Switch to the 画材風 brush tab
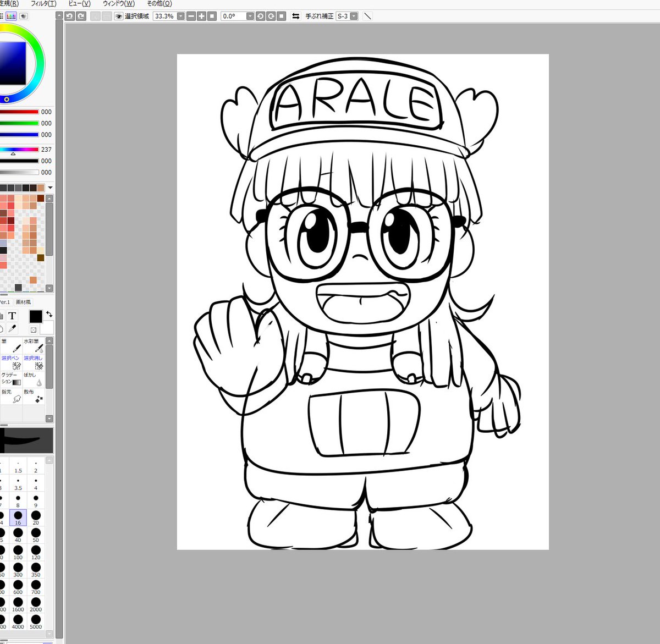660x644 pixels. [x=23, y=302]
